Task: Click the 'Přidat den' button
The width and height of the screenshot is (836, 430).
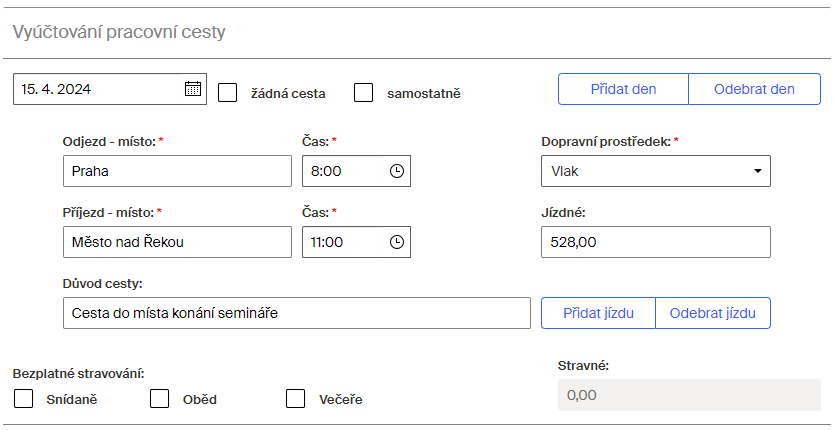Action: 623,89
